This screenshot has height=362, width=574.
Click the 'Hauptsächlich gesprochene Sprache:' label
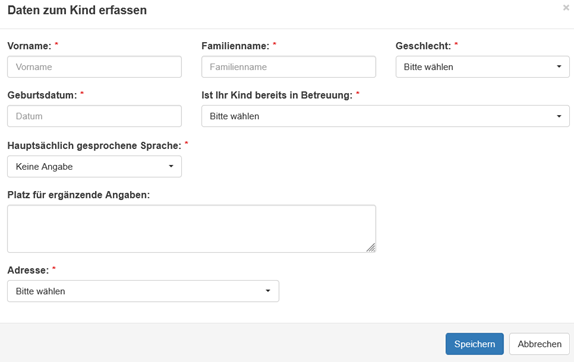(x=94, y=146)
